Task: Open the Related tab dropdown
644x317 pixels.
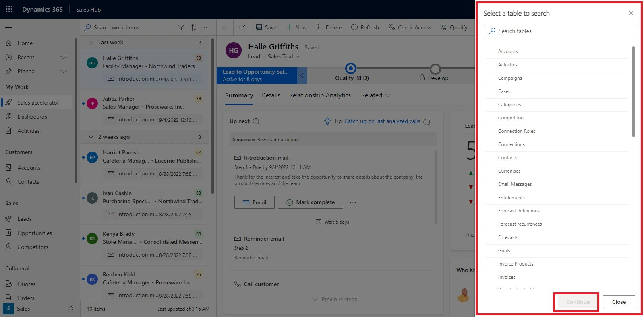Action: click(x=376, y=95)
